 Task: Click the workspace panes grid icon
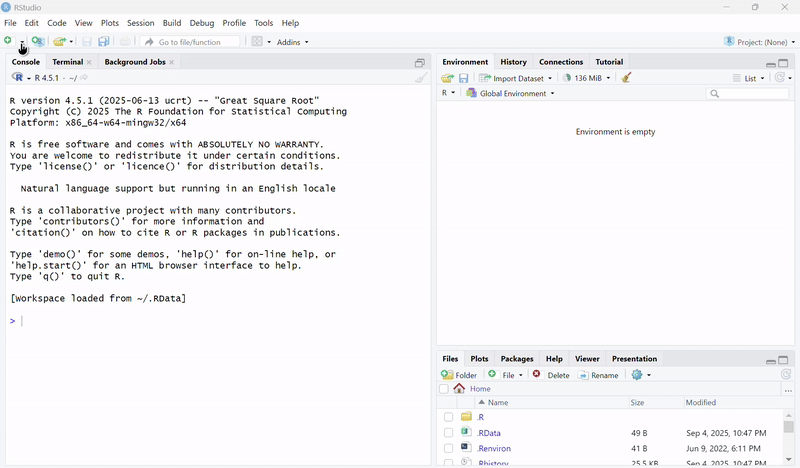(257, 42)
